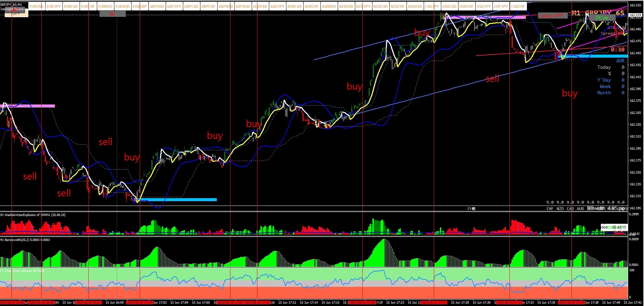This screenshot has width=644, height=306.
Task: Select the AUDNZD symbol button
Action: tap(329, 6)
